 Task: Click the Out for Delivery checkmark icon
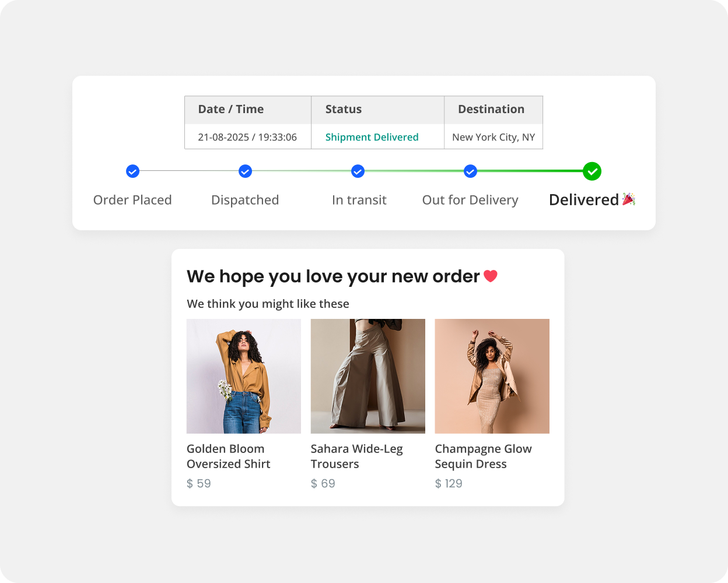(x=470, y=171)
